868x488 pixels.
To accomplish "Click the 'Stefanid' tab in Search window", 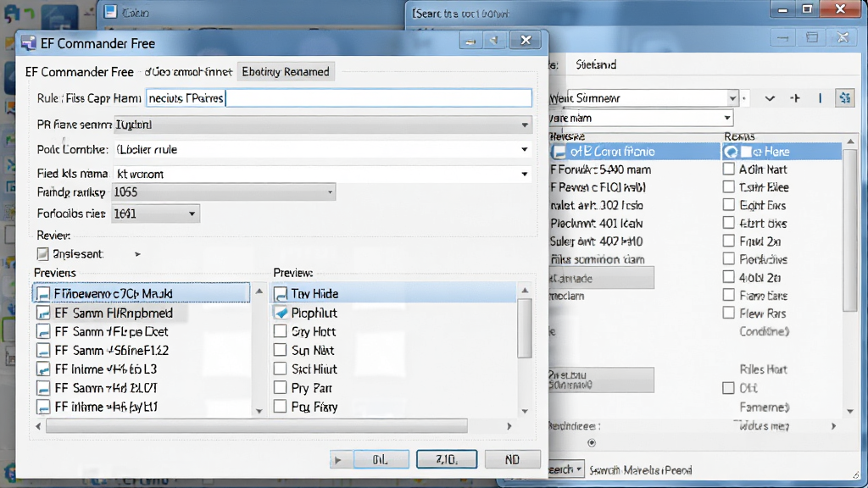I will (x=596, y=64).
